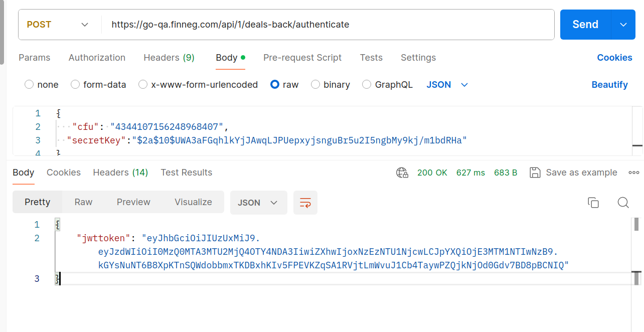Copy response body with the copy icon
644x332 pixels.
click(593, 203)
